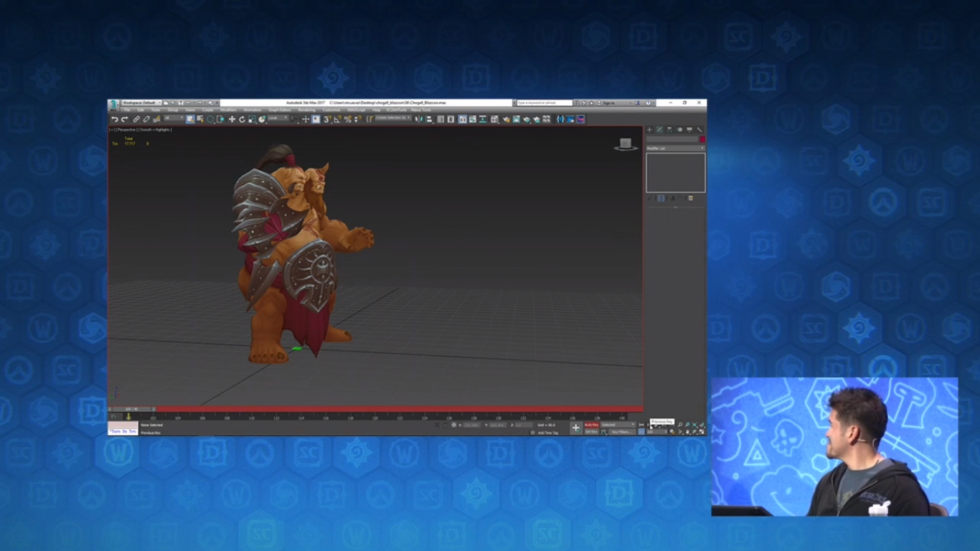
Task: Select the Bind to Space Warp tool
Action: [156, 119]
